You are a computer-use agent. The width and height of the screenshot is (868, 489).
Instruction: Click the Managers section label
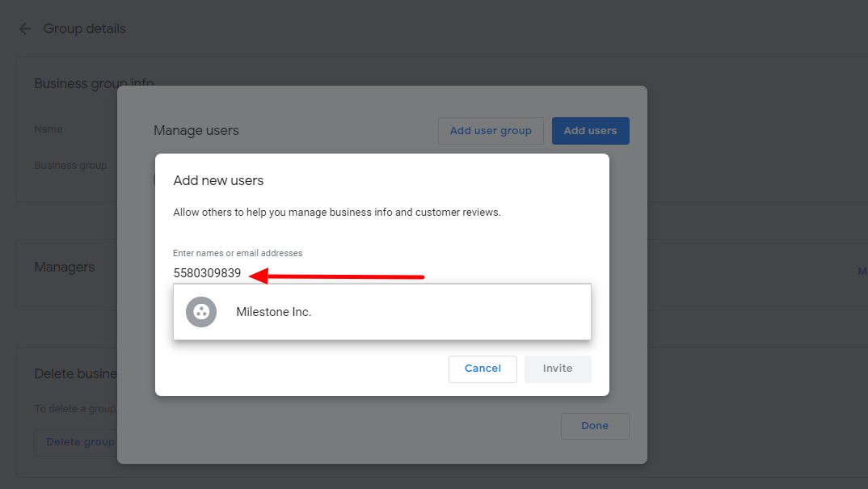coord(65,267)
